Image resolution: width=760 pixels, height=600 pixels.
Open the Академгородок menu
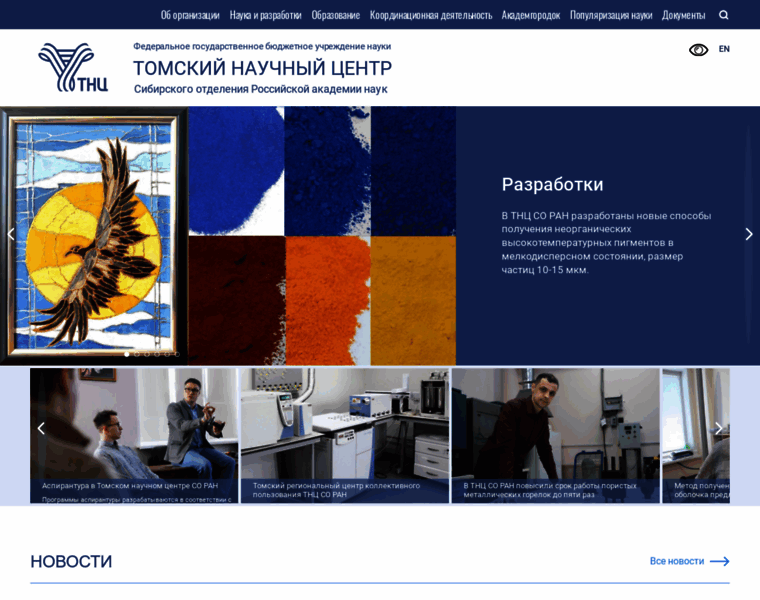click(531, 15)
